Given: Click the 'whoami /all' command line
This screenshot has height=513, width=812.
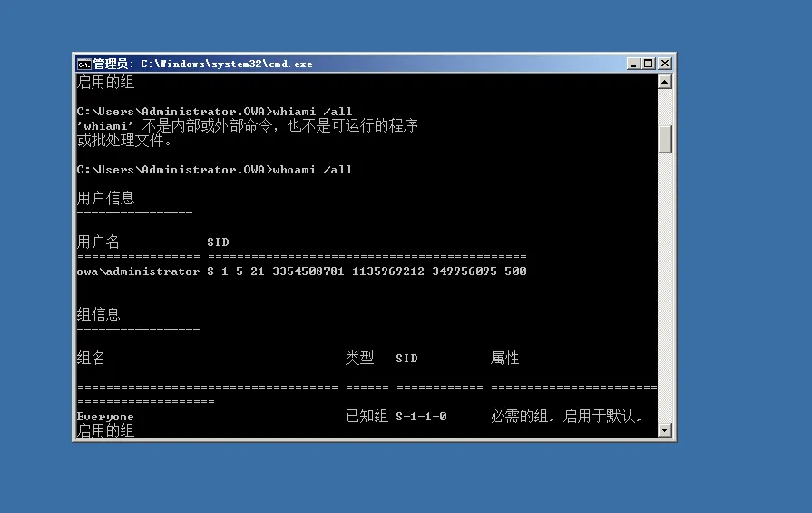Looking at the screenshot, I should 214,170.
